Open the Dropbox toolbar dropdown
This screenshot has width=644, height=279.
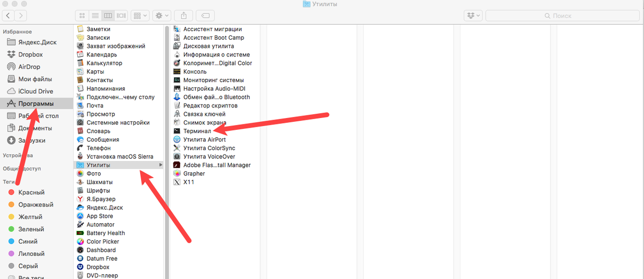click(473, 16)
